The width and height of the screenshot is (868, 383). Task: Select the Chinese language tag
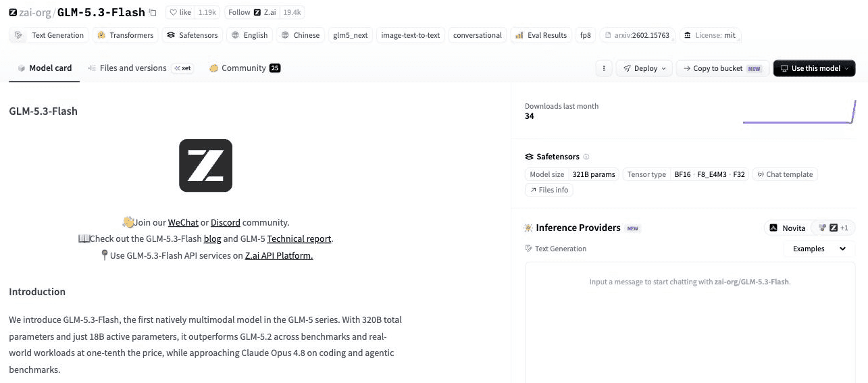coord(300,35)
